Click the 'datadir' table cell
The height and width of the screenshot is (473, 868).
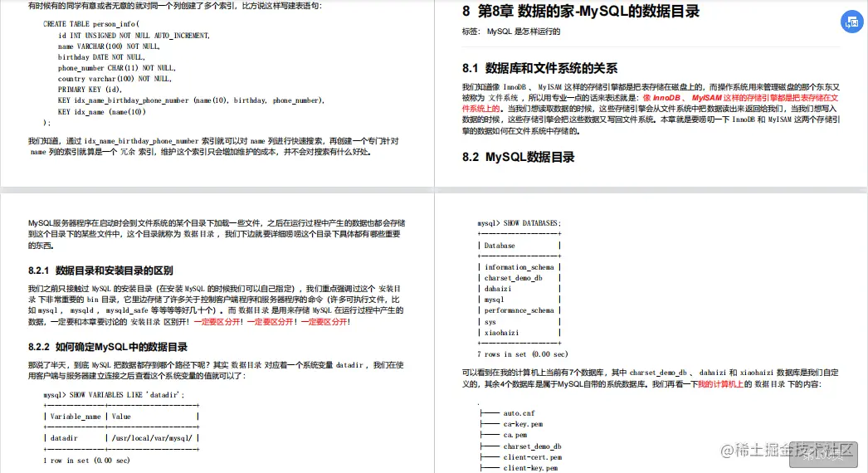(64, 438)
